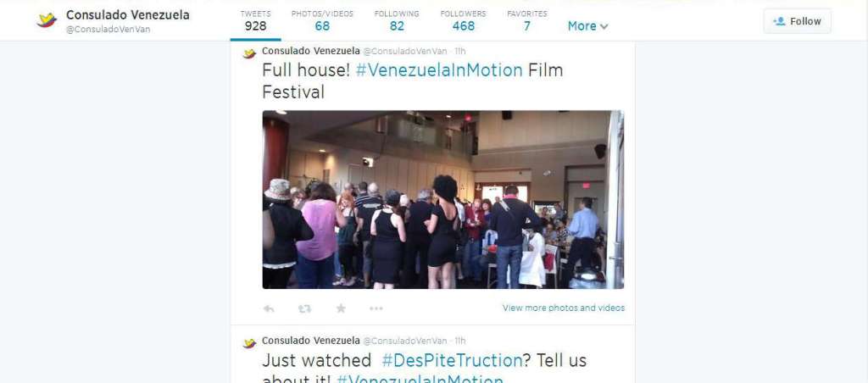This screenshot has height=383, width=868.
Task: Retweet the Full house tweet
Action: (x=304, y=308)
